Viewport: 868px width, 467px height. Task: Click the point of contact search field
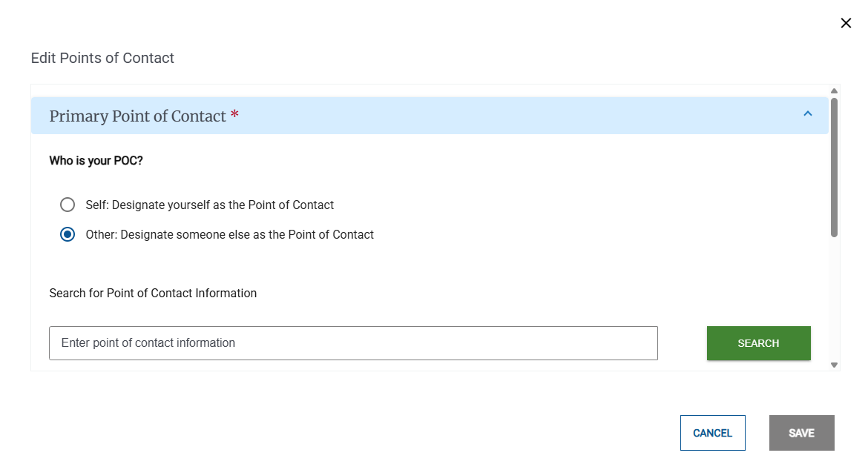(353, 342)
